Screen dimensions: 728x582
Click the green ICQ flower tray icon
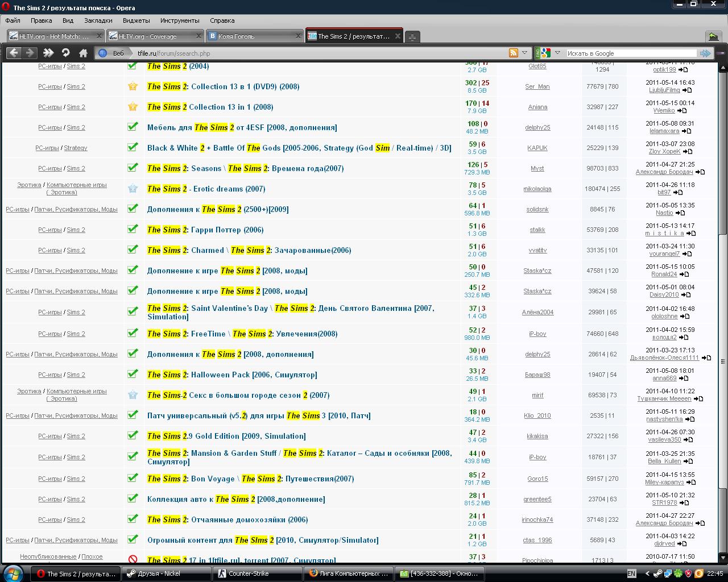coord(678,573)
